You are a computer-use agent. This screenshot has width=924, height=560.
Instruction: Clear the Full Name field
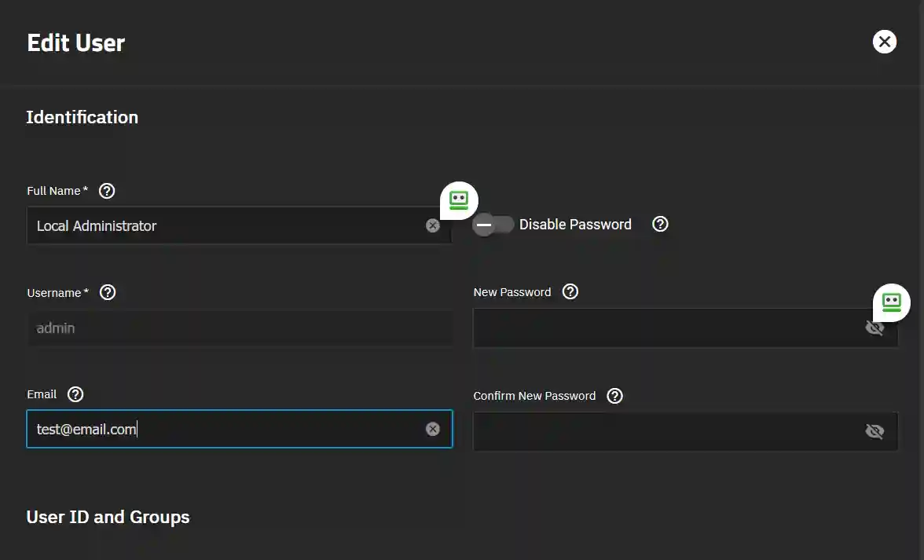pos(433,225)
